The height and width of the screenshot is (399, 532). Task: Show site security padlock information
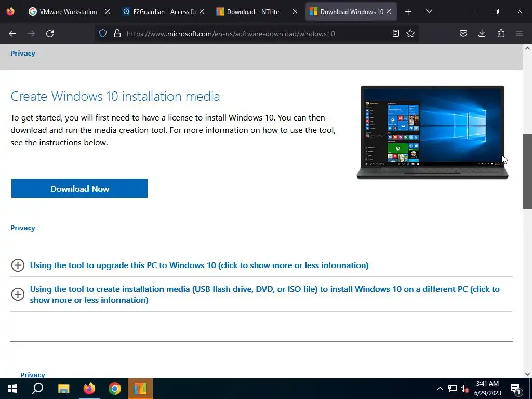pos(117,34)
